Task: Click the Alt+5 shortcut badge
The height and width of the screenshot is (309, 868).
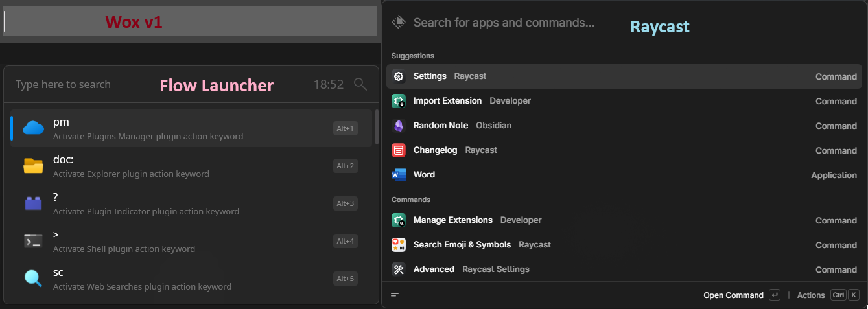Action: point(346,279)
